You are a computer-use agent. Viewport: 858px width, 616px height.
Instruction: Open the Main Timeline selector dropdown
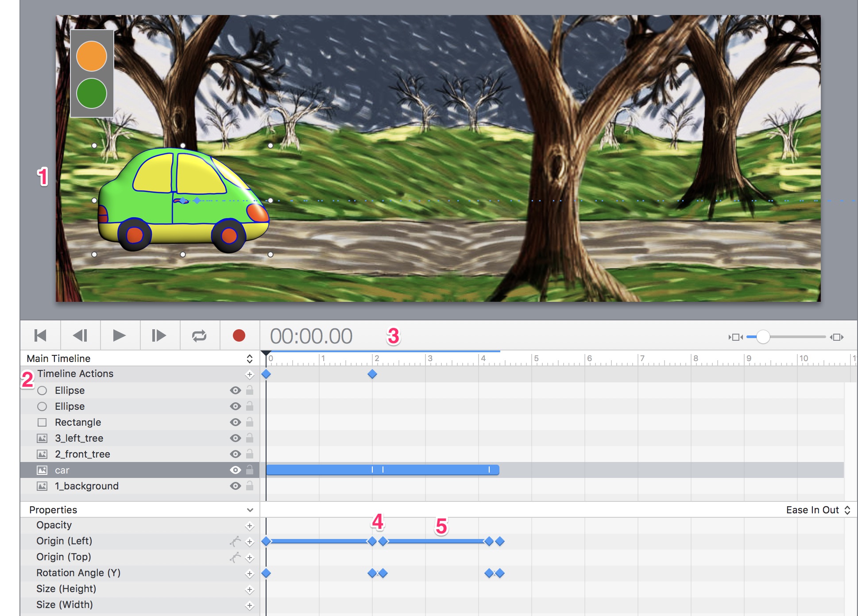250,358
